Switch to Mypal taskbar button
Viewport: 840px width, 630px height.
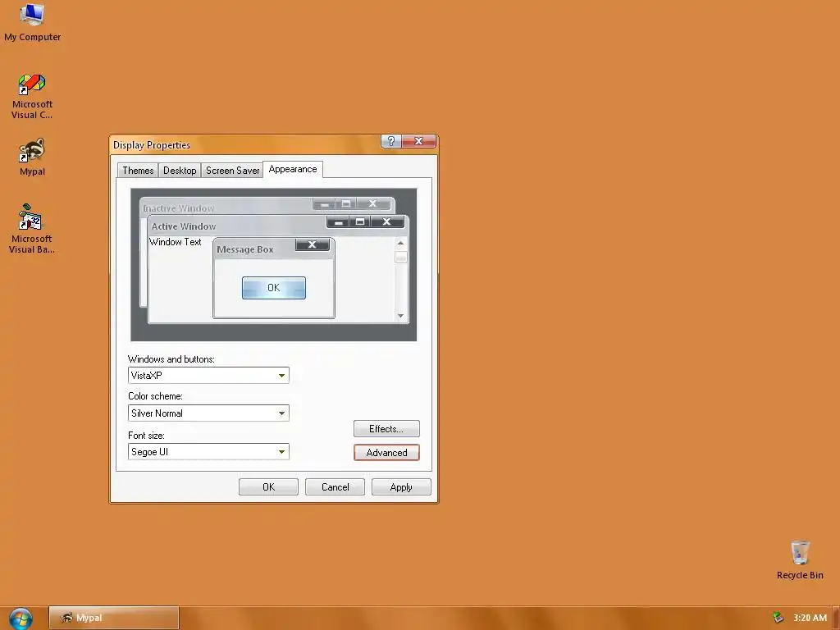[114, 618]
